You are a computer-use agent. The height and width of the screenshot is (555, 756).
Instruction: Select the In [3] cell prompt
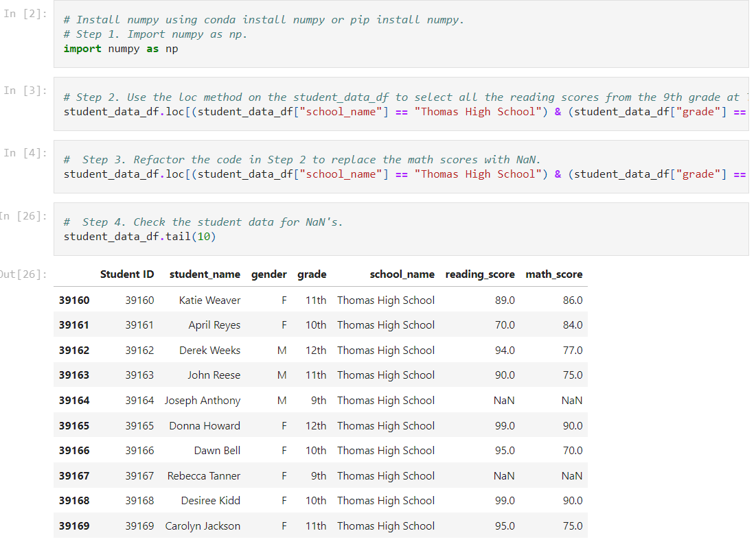tap(25, 91)
